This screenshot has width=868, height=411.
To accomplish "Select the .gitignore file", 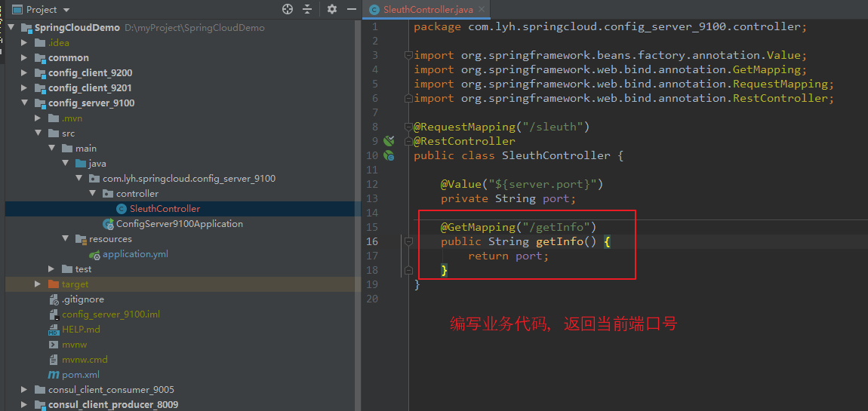I will point(83,299).
